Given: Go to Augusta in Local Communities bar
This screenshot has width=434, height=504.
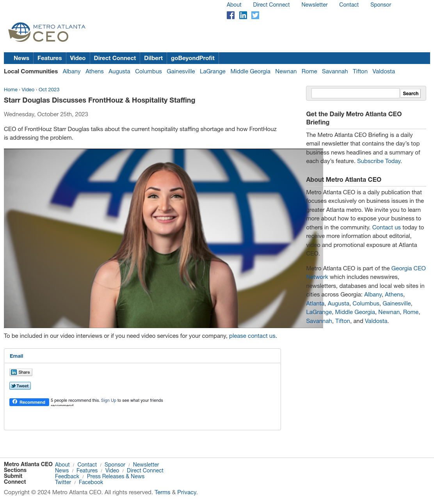Looking at the screenshot, I should (x=119, y=71).
